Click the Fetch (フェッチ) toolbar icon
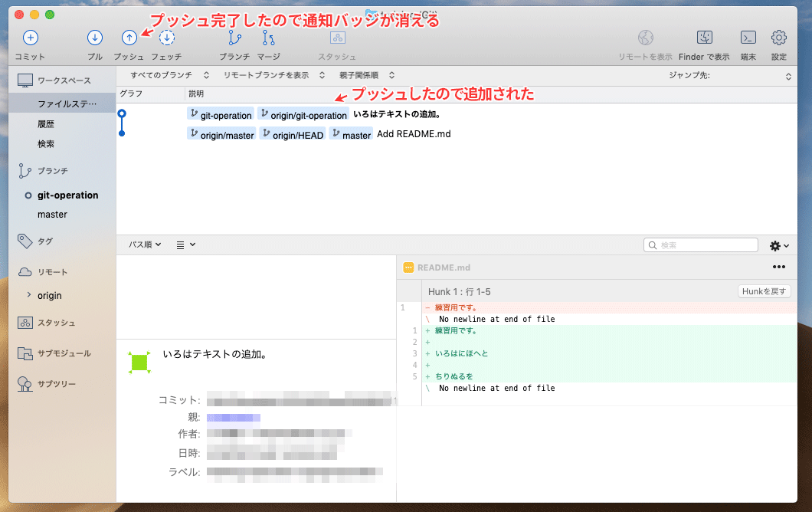812x512 pixels. pos(167,38)
